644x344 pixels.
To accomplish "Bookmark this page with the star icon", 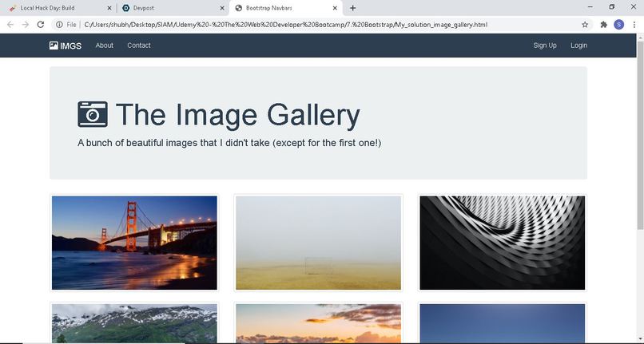I will coord(585,25).
